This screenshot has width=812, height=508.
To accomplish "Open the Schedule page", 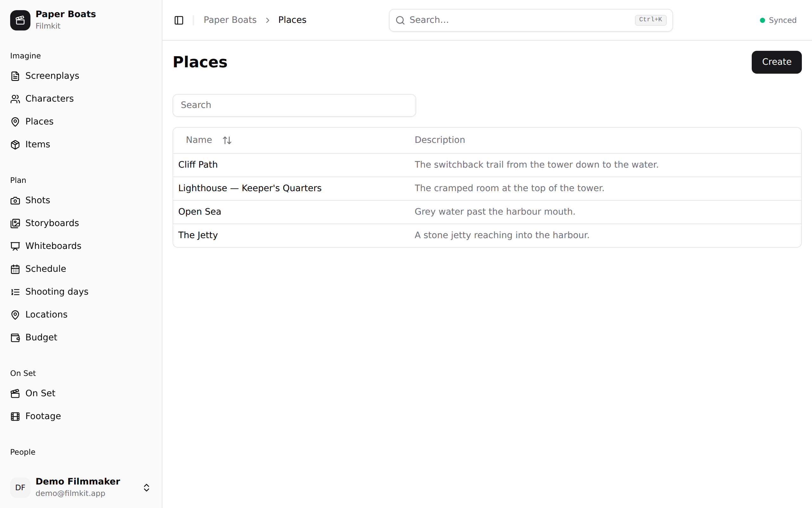I will pos(81,269).
